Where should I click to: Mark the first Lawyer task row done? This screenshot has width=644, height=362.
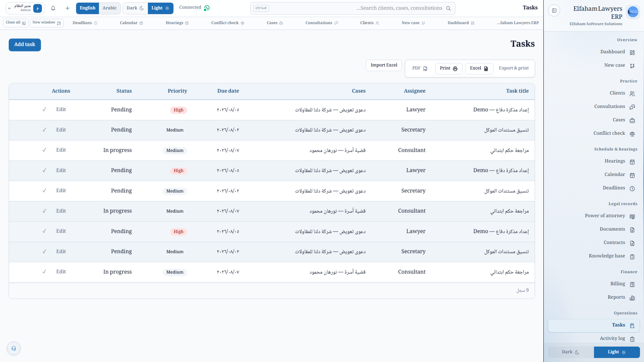[x=44, y=110]
